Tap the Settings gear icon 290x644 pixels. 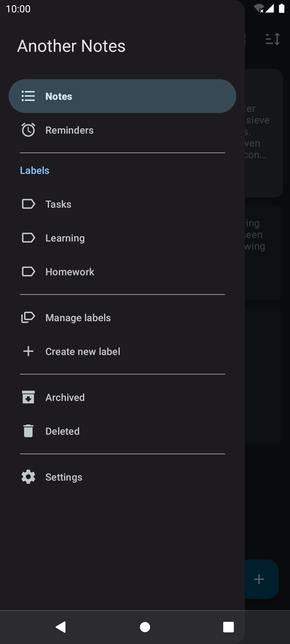click(x=28, y=477)
